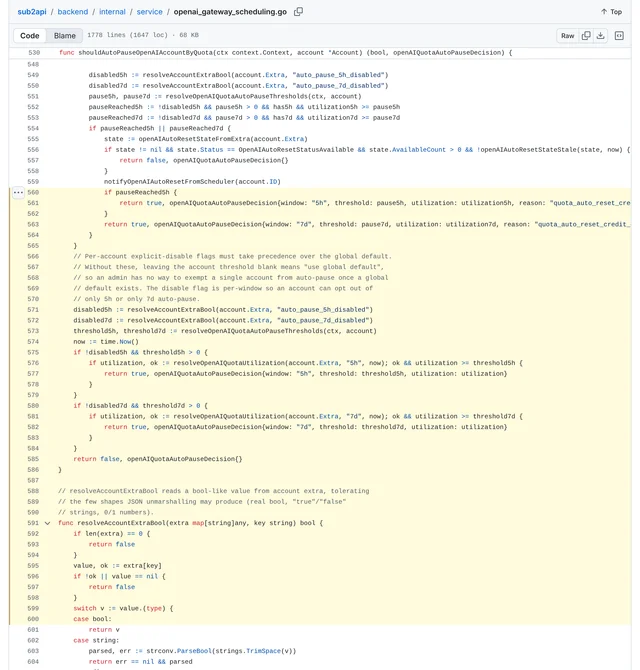Collapse resolveAccountExtraBool function at line 591
Image resolution: width=640 pixels, height=670 pixels.
(47, 523)
